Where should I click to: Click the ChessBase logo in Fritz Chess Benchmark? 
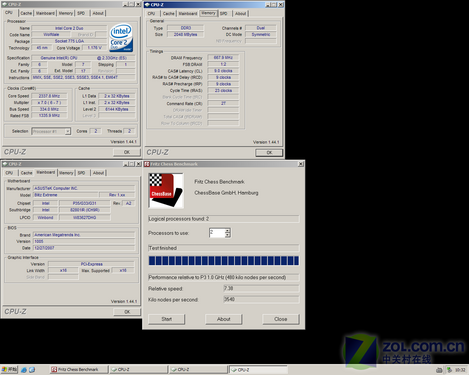pyautogui.click(x=166, y=190)
